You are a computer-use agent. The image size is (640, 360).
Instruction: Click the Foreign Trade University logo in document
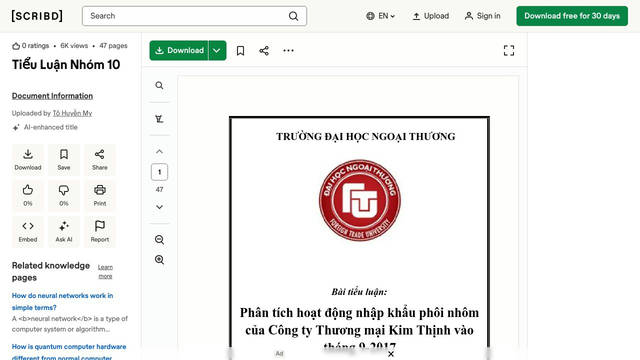click(x=360, y=200)
